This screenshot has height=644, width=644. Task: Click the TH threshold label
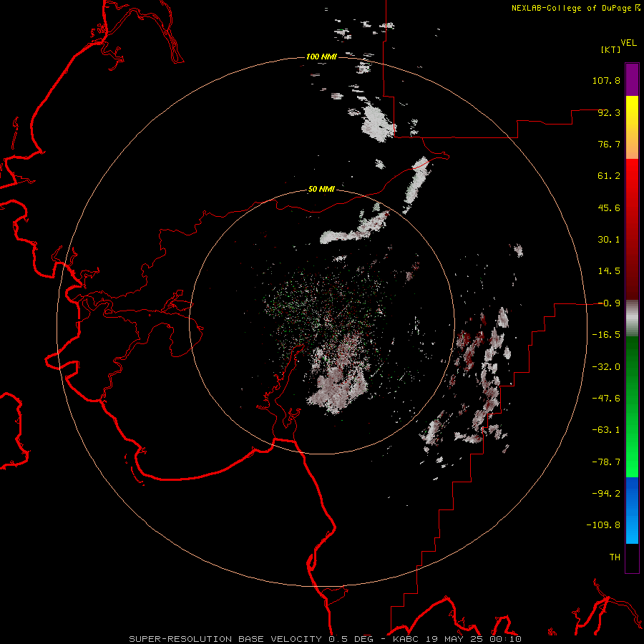click(x=615, y=557)
